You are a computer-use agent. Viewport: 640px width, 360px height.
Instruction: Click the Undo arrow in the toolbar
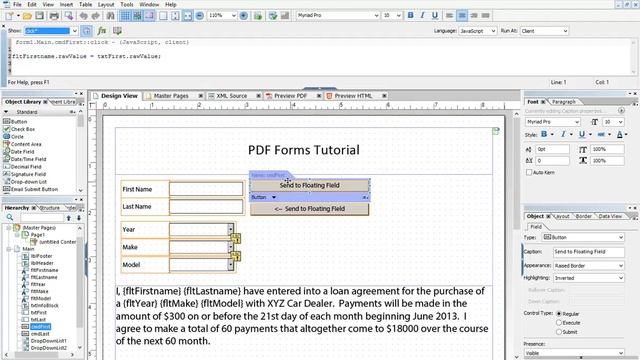click(x=84, y=16)
